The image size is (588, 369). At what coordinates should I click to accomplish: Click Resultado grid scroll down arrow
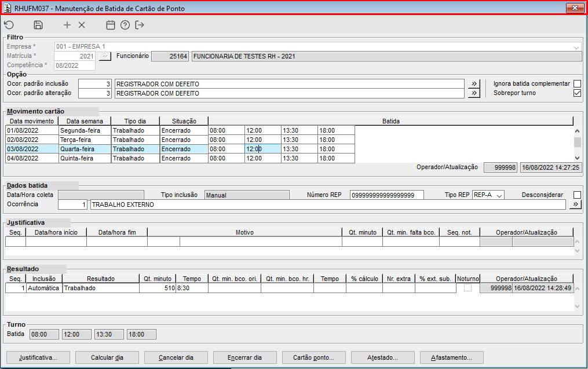pos(578,306)
